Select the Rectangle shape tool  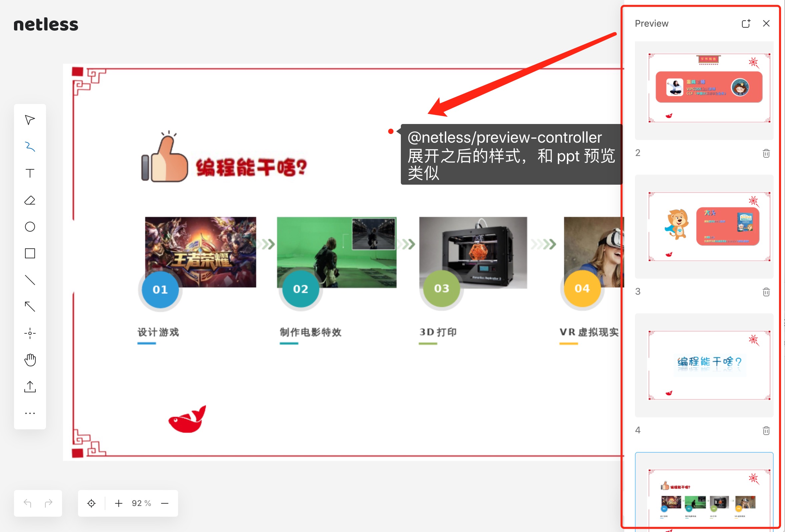click(30, 254)
